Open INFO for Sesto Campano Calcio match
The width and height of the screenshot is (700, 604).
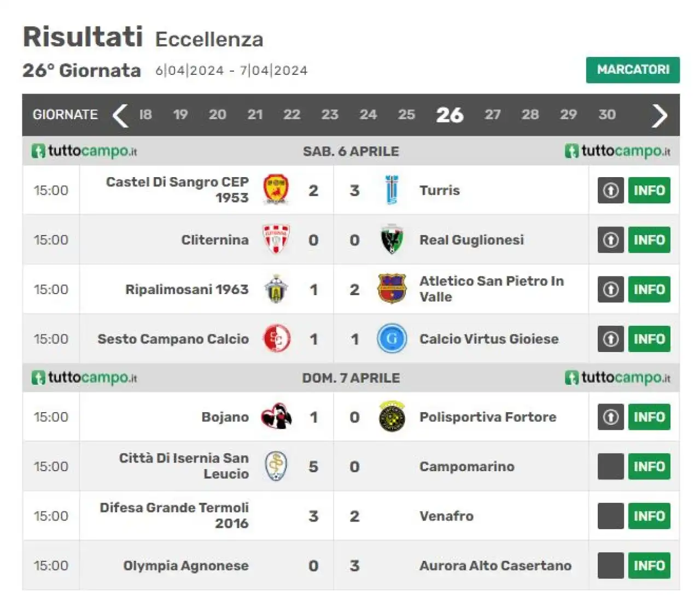pyautogui.click(x=649, y=339)
